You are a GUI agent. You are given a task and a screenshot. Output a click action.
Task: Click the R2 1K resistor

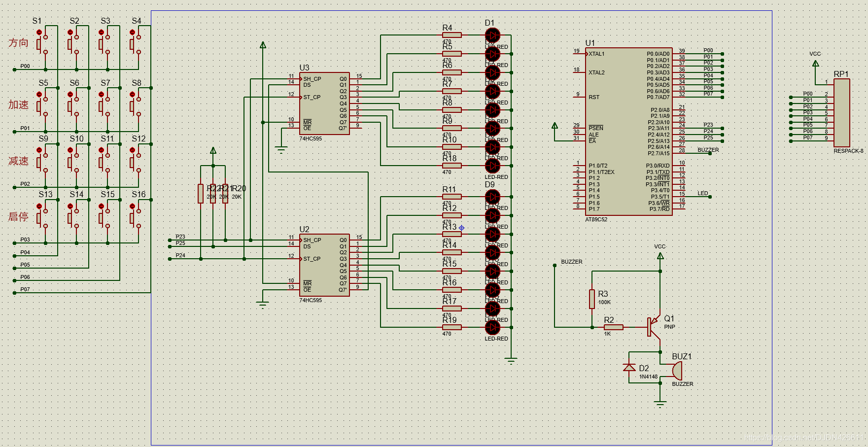614,327
